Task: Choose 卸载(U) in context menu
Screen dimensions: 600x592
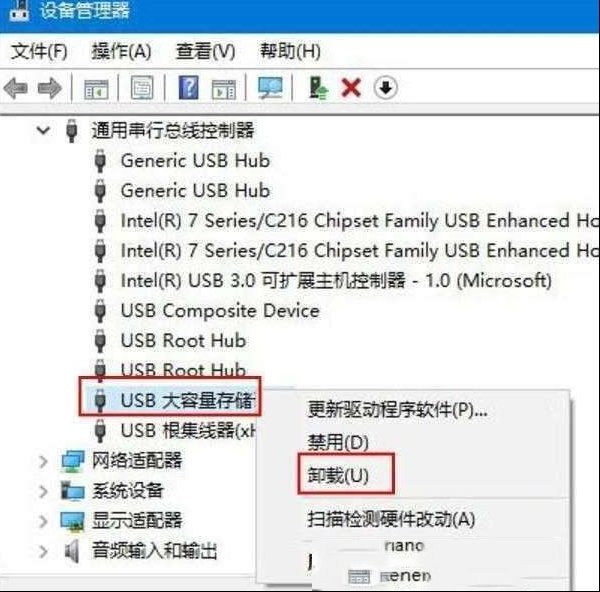Action: tap(338, 476)
